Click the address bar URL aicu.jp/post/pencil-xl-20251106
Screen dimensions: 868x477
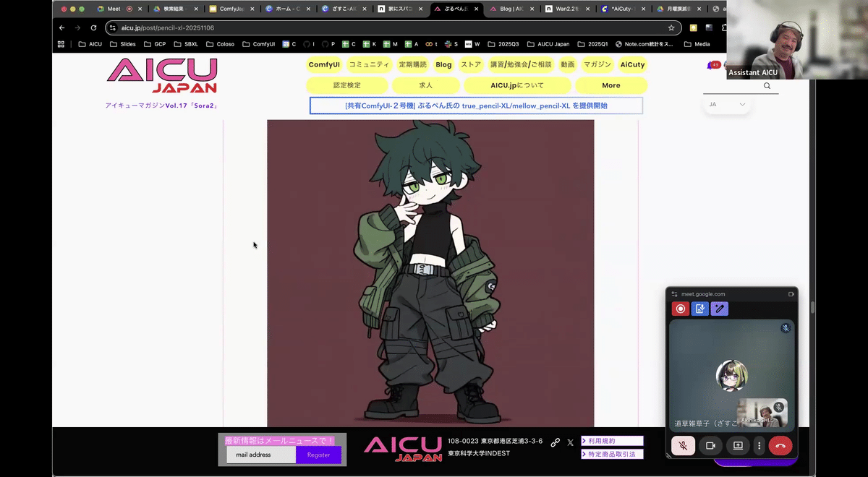coord(167,27)
